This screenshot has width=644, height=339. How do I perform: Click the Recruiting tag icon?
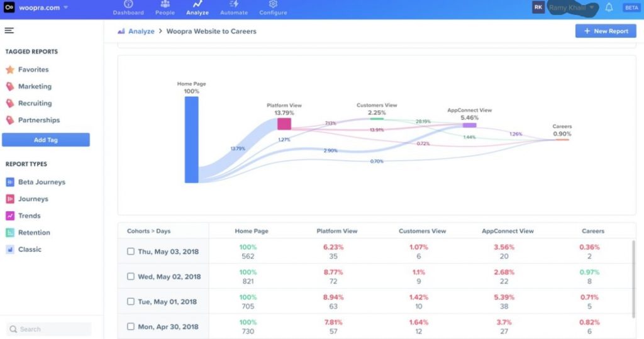pyautogui.click(x=10, y=103)
